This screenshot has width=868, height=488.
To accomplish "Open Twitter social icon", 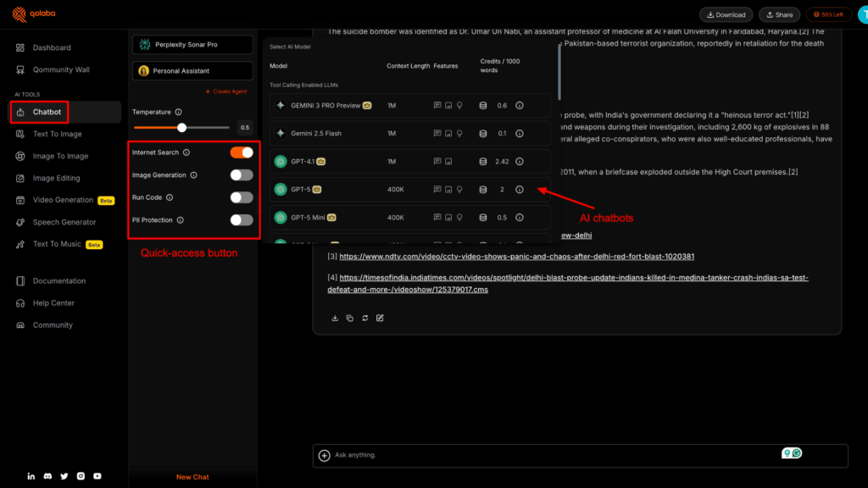I will pyautogui.click(x=64, y=476).
